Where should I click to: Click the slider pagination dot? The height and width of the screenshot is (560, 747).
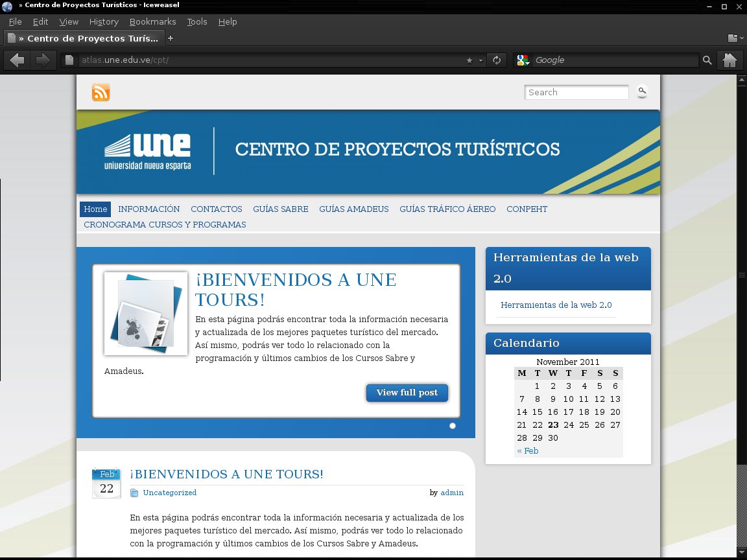(453, 426)
